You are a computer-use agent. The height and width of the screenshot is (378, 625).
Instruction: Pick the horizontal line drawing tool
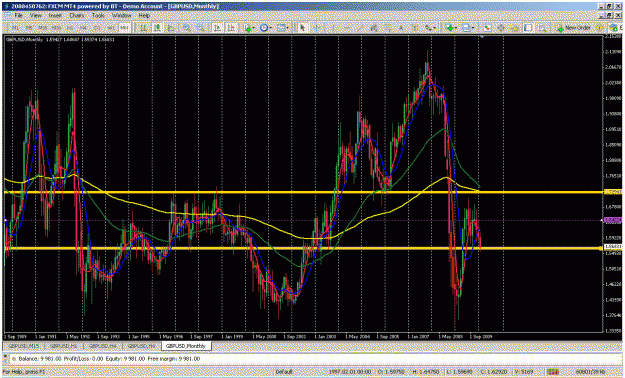(346, 28)
